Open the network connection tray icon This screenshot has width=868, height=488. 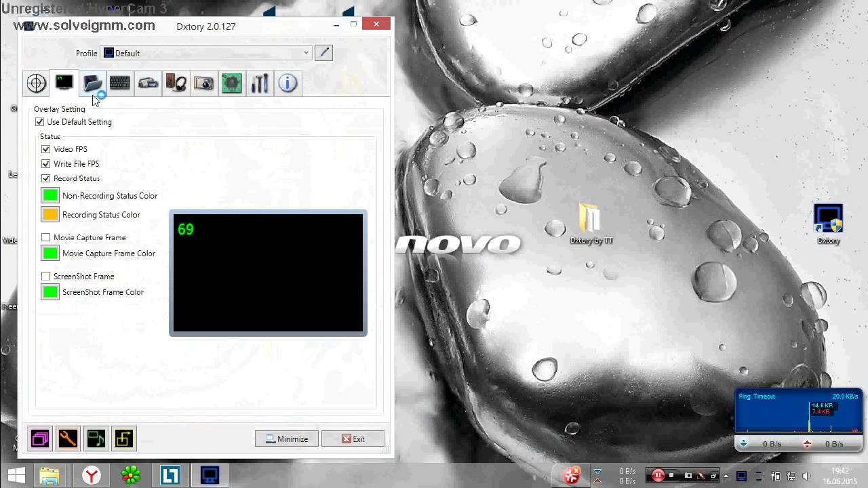(791, 476)
